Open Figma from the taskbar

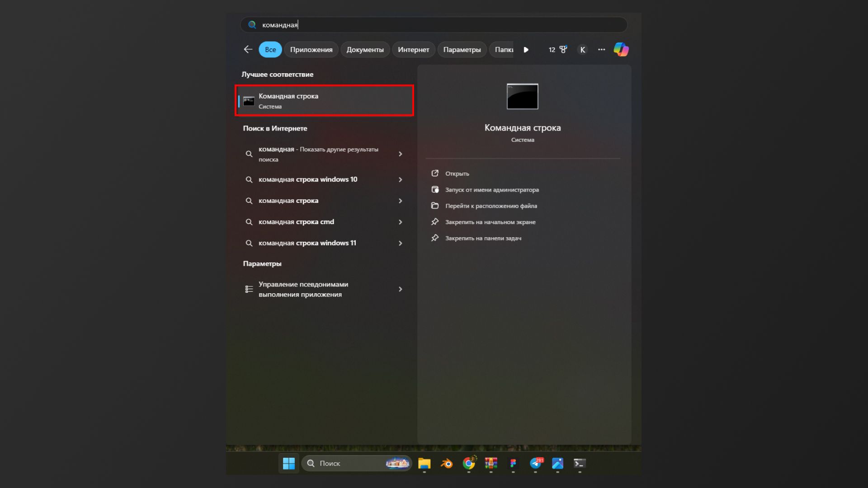coord(513,463)
